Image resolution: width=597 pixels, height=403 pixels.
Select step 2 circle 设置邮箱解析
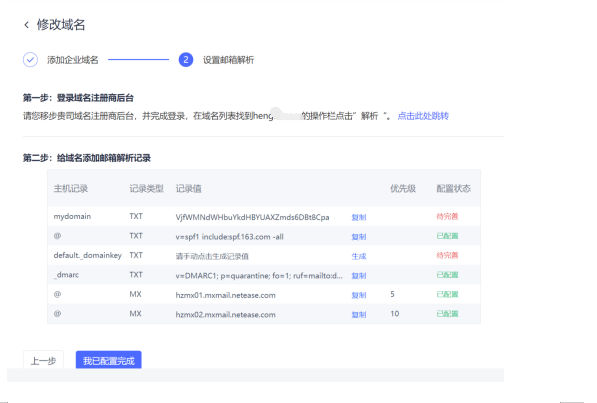pyautogui.click(x=186, y=60)
